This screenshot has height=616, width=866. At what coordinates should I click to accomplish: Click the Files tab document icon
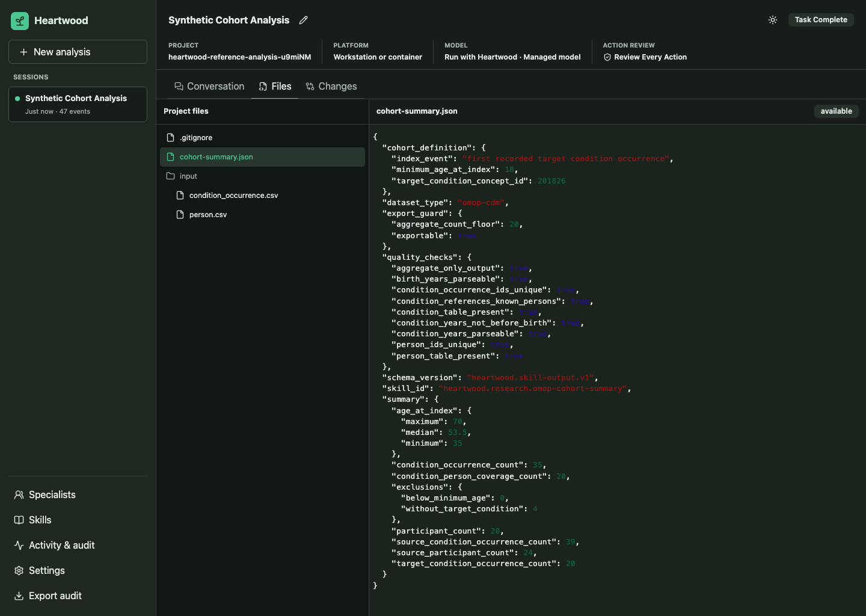pos(263,86)
